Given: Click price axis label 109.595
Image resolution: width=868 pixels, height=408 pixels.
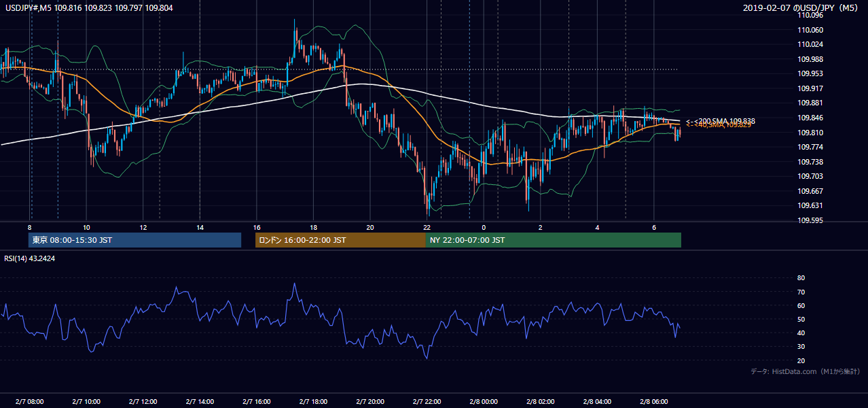Looking at the screenshot, I should [811, 220].
